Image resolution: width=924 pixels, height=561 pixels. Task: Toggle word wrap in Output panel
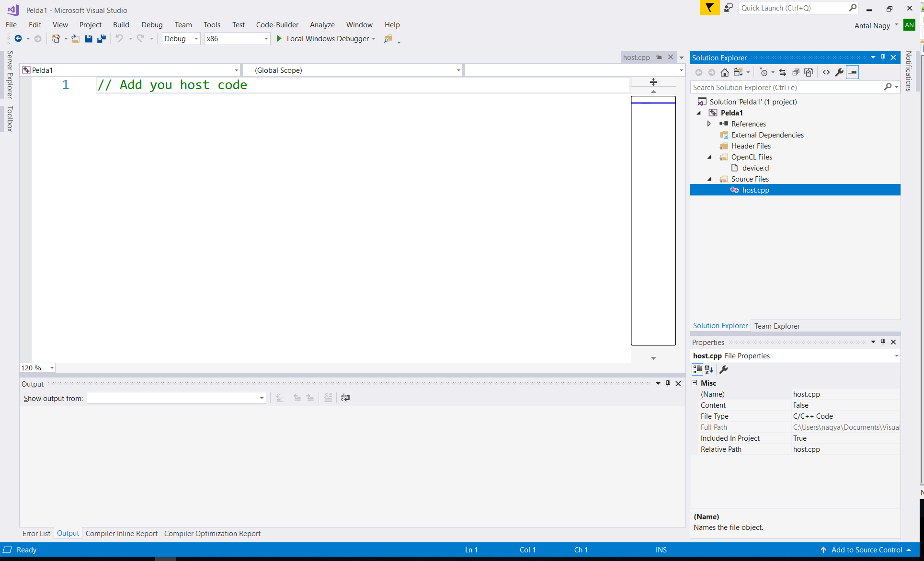click(x=345, y=398)
